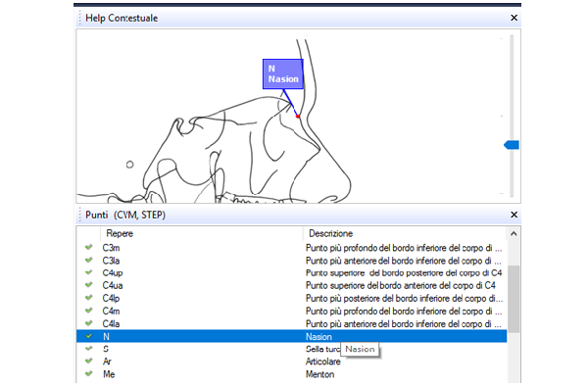588x387 pixels.
Task: Click the green checkmark beside C3m
Action: tap(88, 247)
